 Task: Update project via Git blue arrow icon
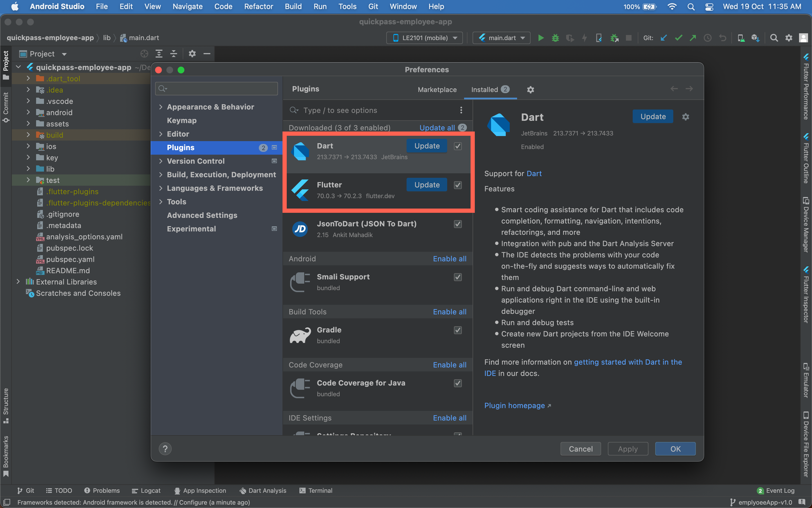[x=663, y=38]
